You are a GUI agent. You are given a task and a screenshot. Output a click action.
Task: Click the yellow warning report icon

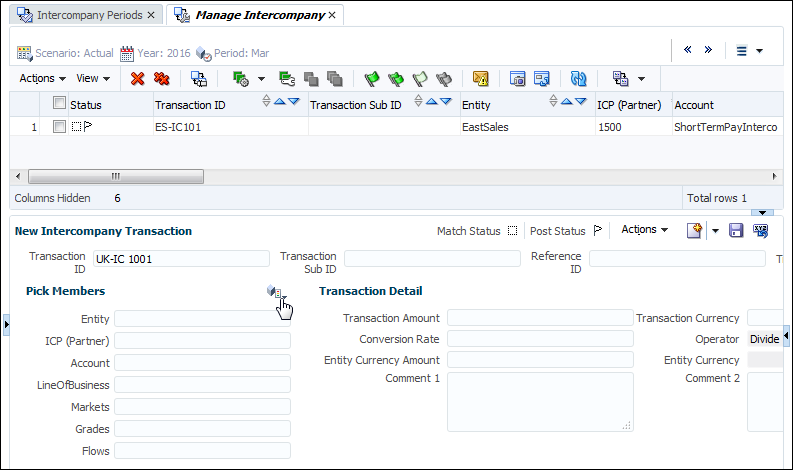(x=480, y=78)
